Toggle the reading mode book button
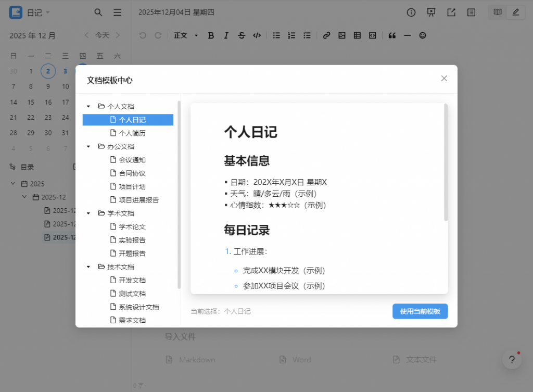Screen dimensions: 533x392 [498, 12]
